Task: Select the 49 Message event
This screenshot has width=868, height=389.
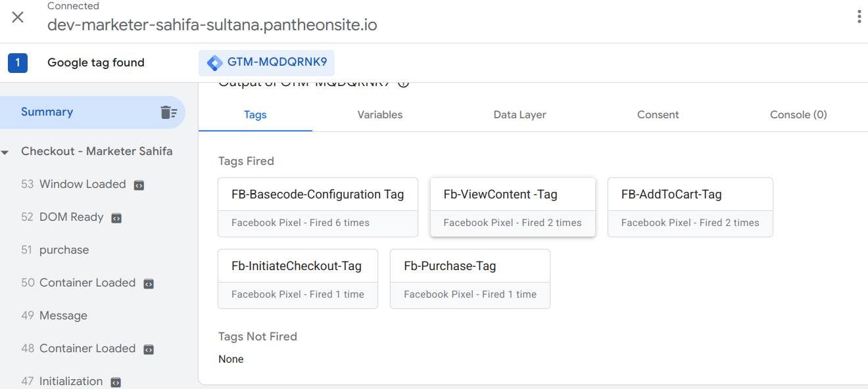Action: 93,315
